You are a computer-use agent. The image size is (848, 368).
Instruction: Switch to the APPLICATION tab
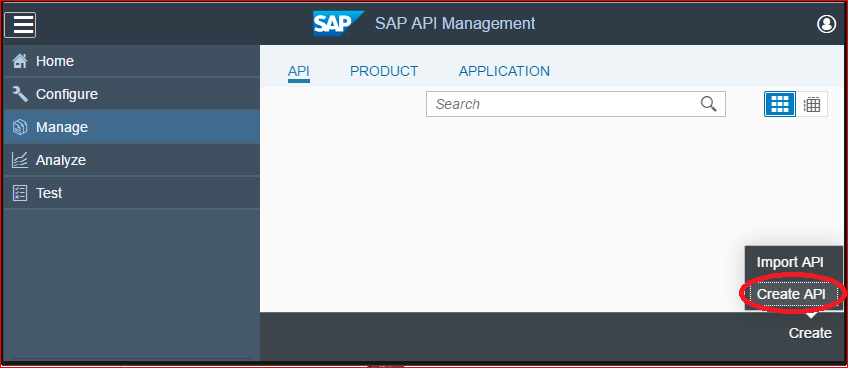click(x=504, y=71)
